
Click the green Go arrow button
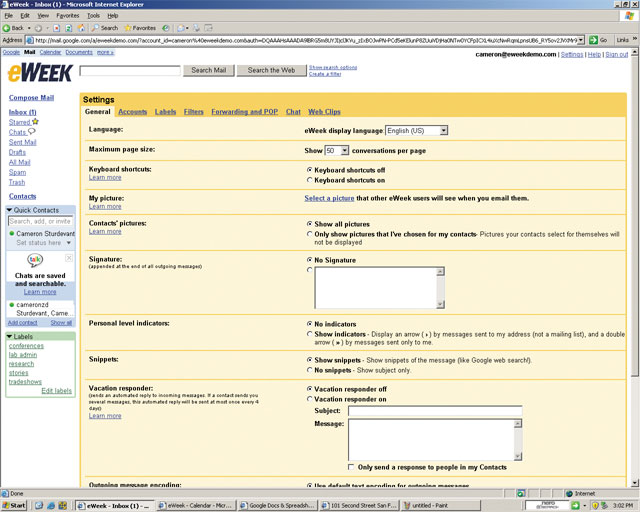click(x=593, y=40)
